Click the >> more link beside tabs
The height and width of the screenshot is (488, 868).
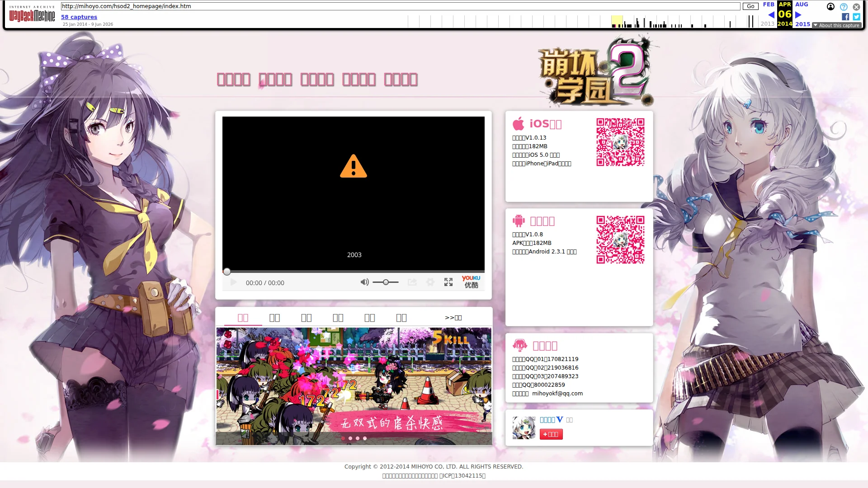point(453,318)
